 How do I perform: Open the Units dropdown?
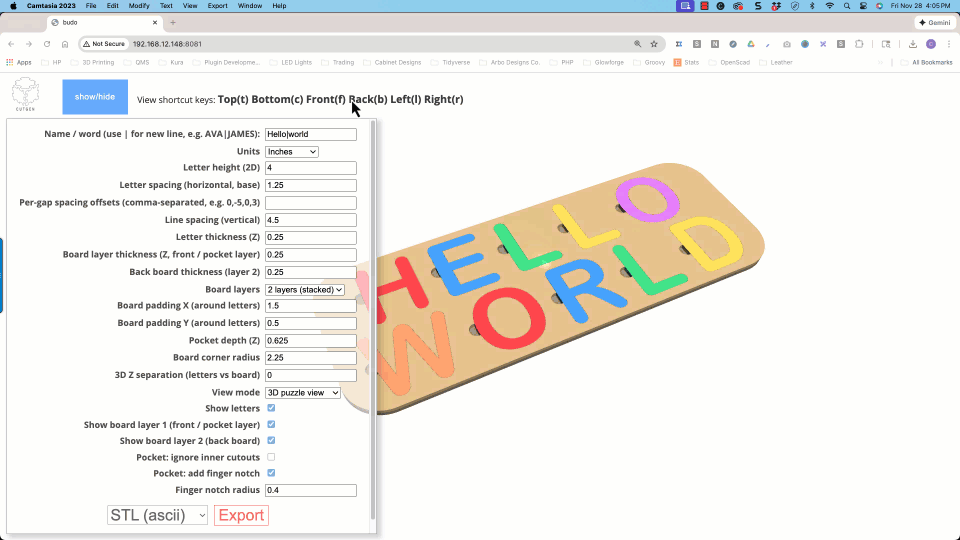click(x=292, y=152)
